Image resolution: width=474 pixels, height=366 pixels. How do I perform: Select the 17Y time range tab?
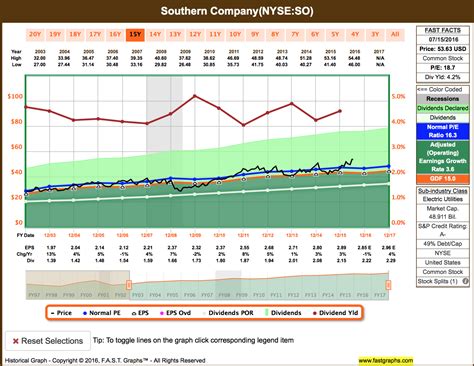tap(95, 34)
